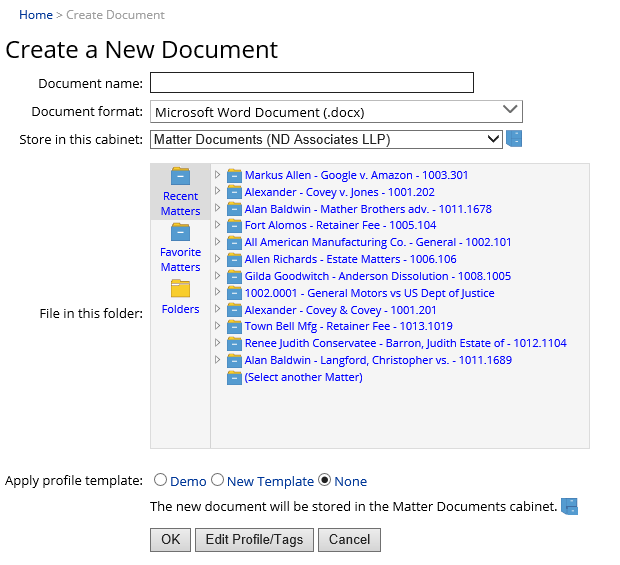Screen dimensions: 620x565
Task: Expand the Gilda Goodwitch matter tree node
Action: [x=218, y=276]
